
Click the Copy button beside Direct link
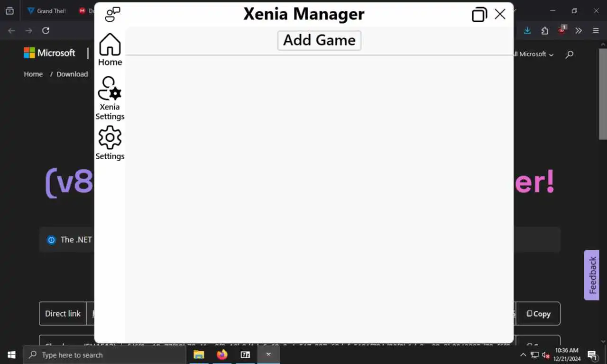[538, 313]
